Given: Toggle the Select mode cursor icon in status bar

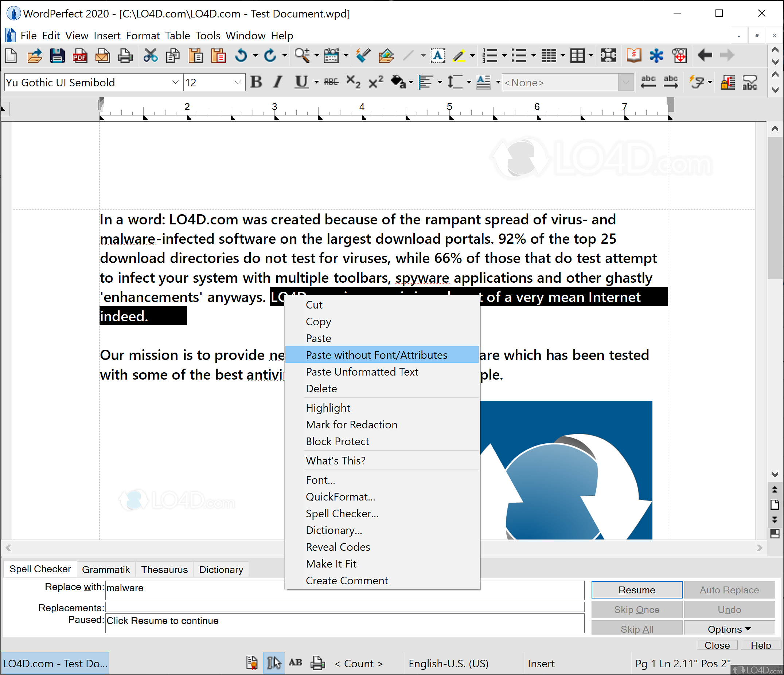Looking at the screenshot, I should [274, 663].
